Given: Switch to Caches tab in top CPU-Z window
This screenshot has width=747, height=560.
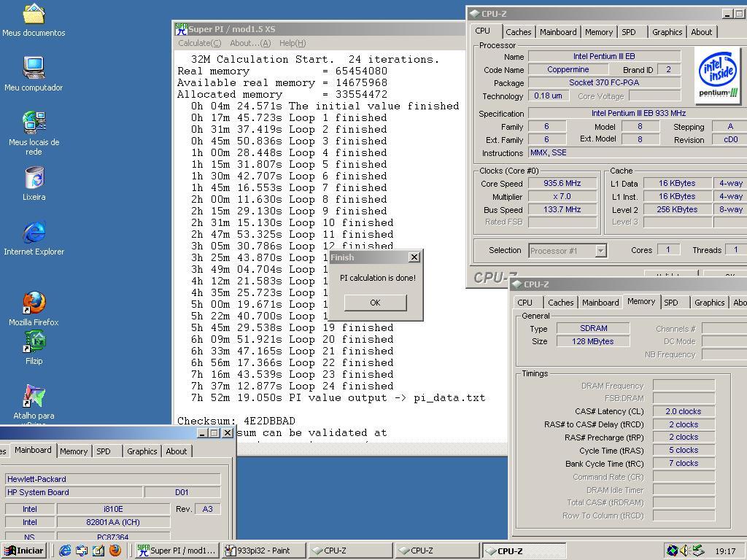Looking at the screenshot, I should (519, 32).
